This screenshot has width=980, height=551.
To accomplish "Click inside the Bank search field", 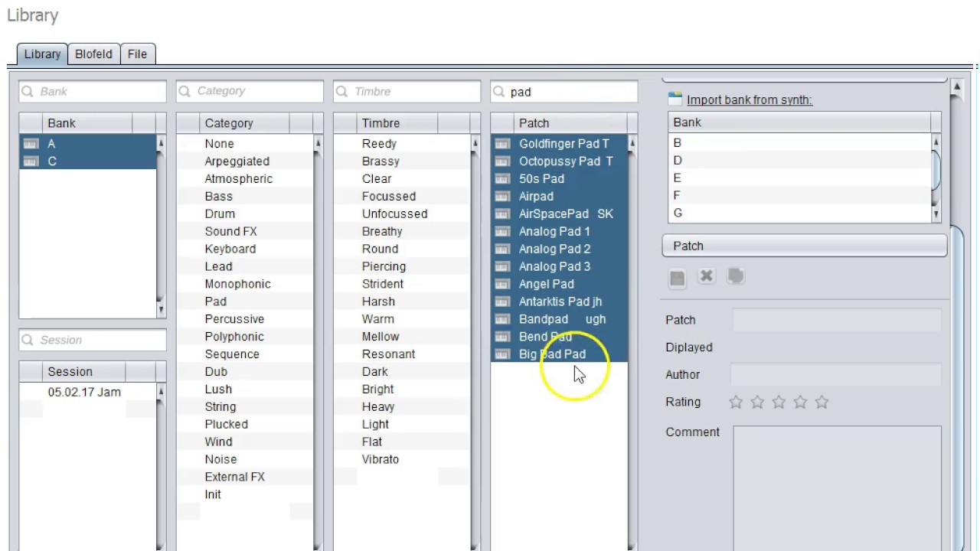I will click(93, 92).
